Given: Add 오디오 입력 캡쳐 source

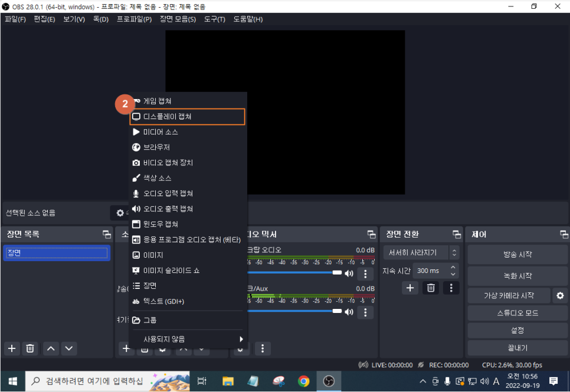Looking at the screenshot, I should click(x=188, y=193).
